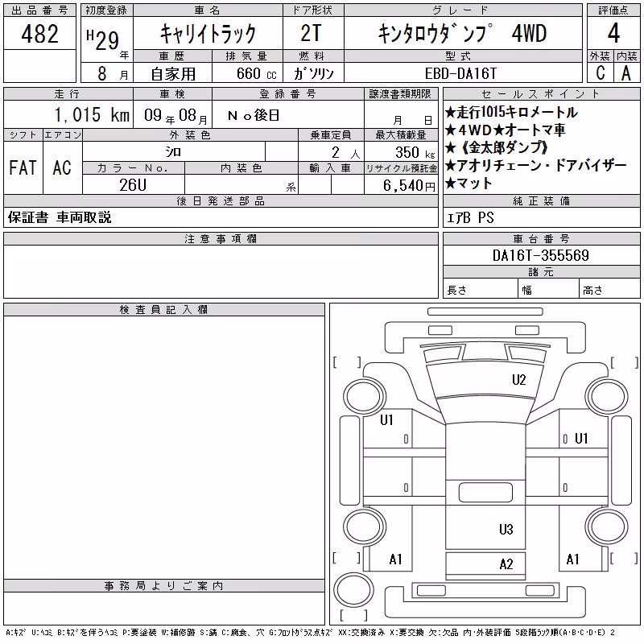Screen dimensions: 644x644
Task: Click the A2 mark on the tailgate
Action: (506, 564)
